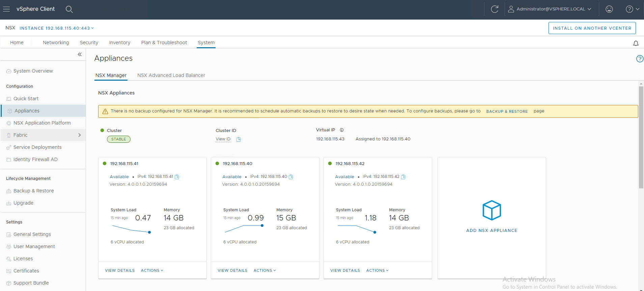Switch to NSX Advanced Load Balancer tab
The width and height of the screenshot is (644, 291).
click(x=171, y=75)
